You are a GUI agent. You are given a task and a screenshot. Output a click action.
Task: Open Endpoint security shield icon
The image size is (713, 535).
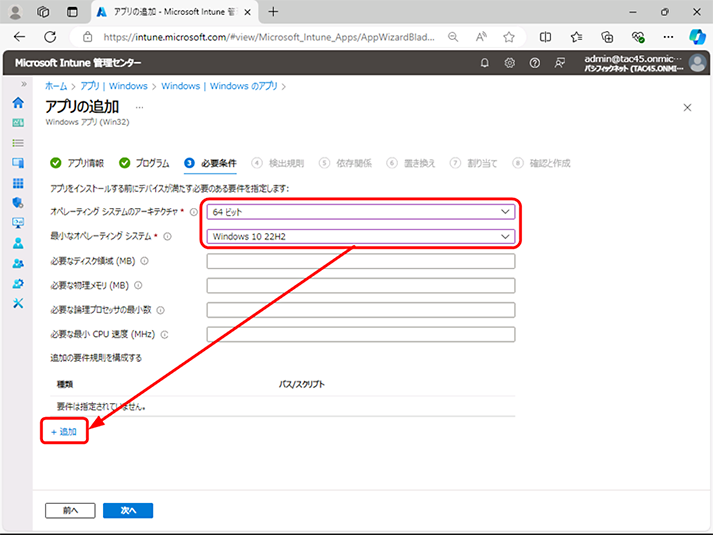point(18,203)
